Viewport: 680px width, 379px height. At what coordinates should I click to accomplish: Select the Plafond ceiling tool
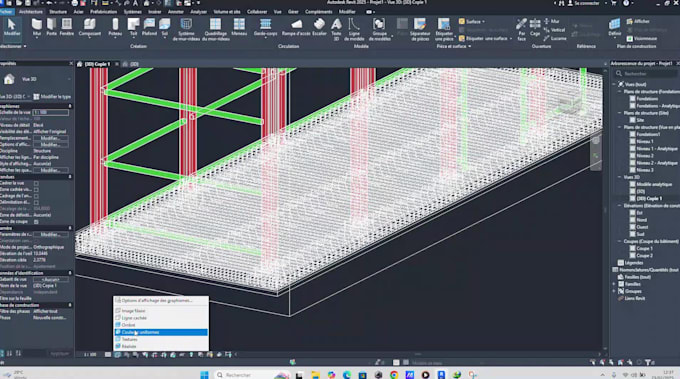click(149, 27)
